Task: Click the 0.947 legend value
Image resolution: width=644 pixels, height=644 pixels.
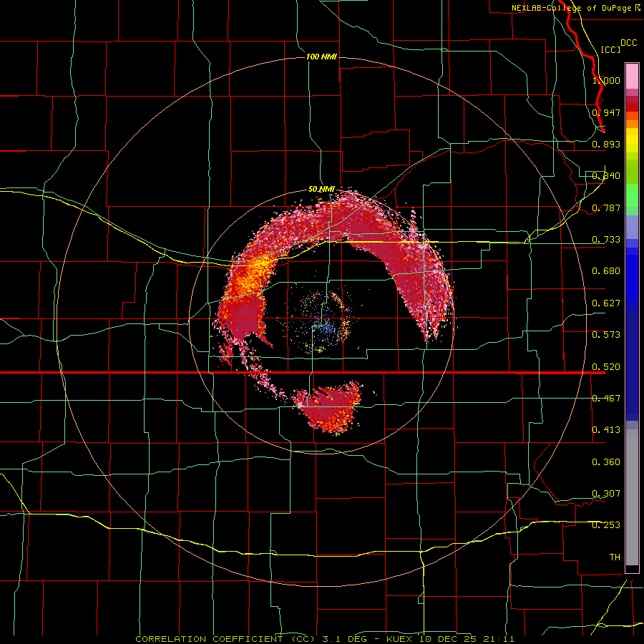Action: pos(606,112)
